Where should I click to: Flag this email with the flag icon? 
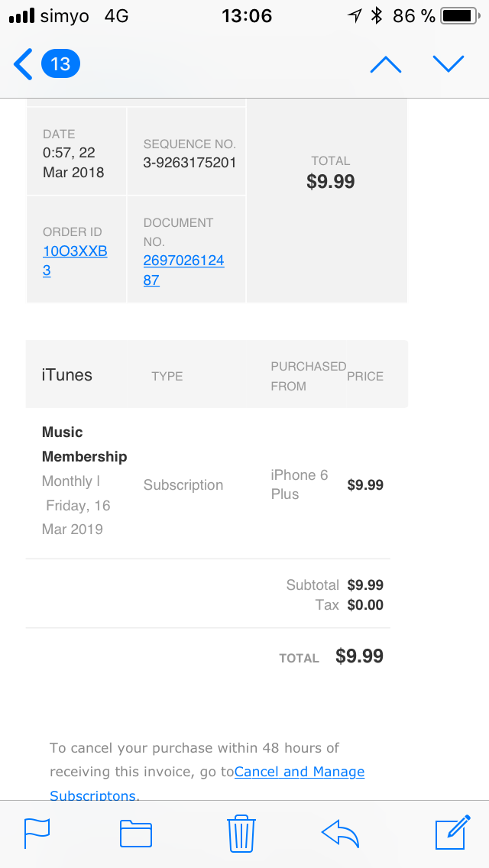(x=37, y=834)
